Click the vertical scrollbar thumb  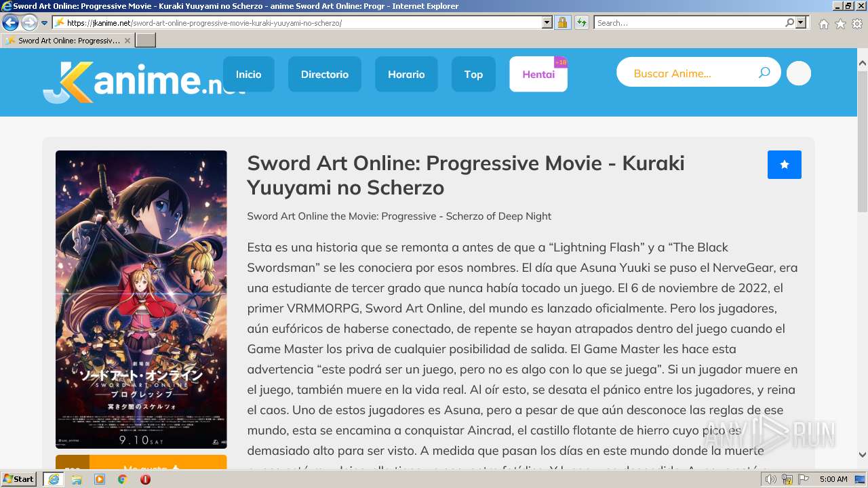(862, 140)
